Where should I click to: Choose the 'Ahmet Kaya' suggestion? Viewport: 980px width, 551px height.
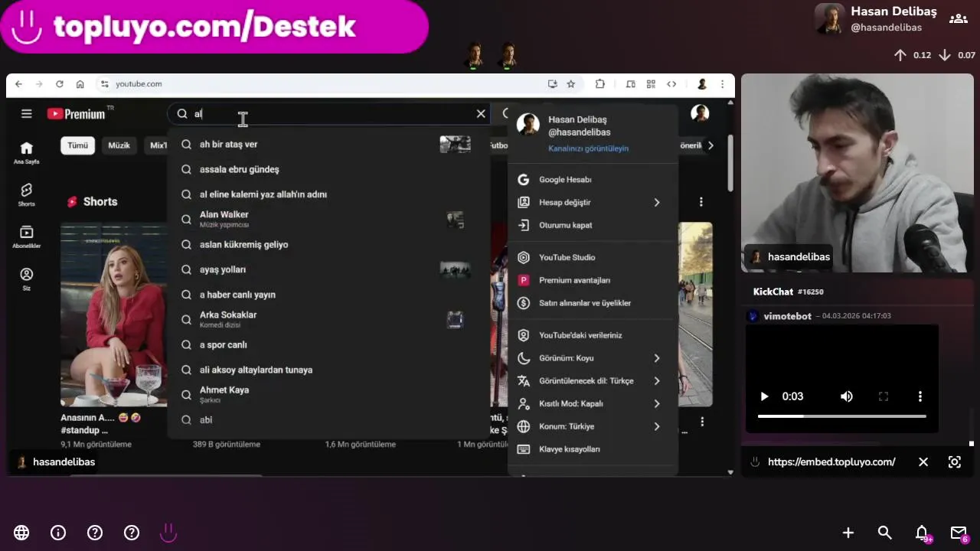tap(328, 394)
